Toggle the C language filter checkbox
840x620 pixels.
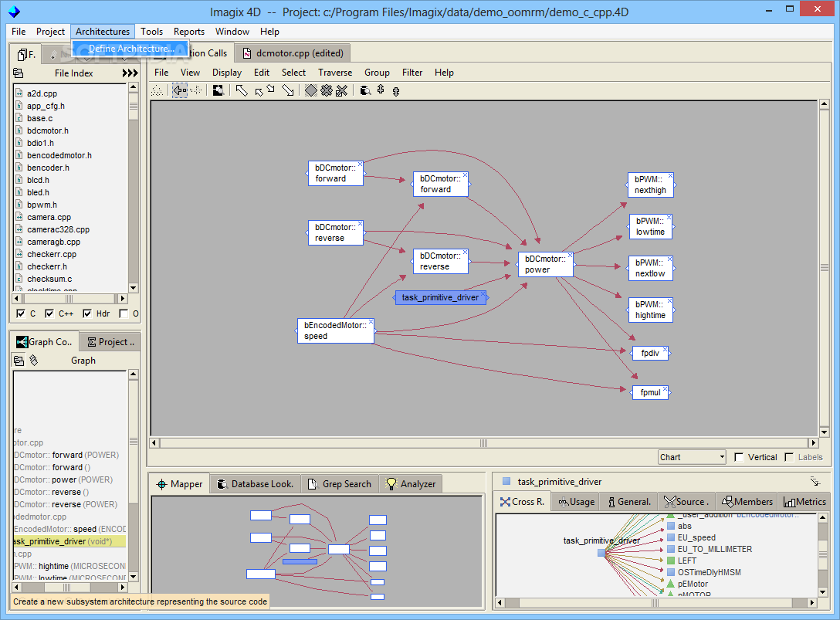click(21, 313)
